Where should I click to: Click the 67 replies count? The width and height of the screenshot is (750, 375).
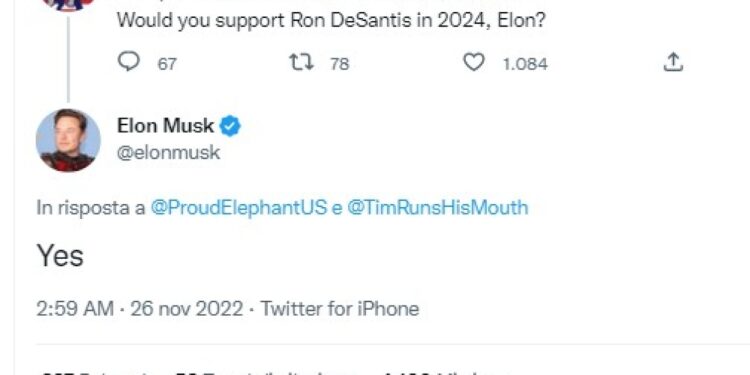point(167,64)
